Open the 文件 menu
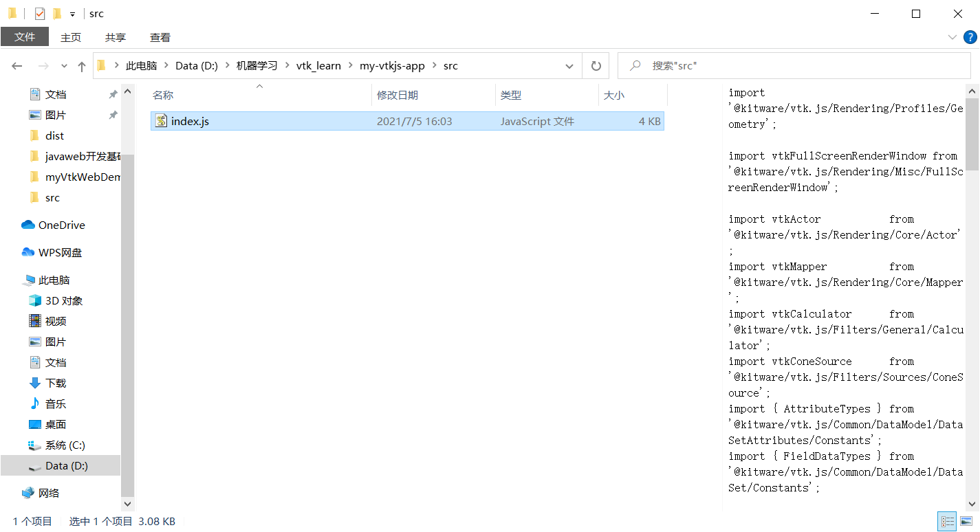Screen dimensions: 980x532 point(25,37)
